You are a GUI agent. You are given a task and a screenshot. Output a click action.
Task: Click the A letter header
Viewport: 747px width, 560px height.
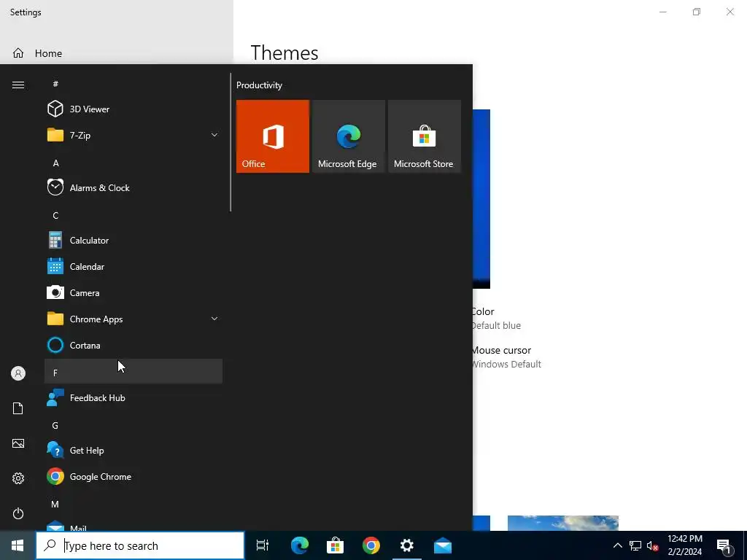coord(133,163)
